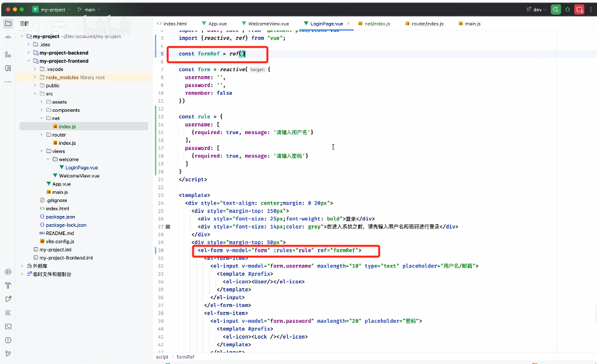
Task: Open the Build hammer tool window
Action: (8, 286)
